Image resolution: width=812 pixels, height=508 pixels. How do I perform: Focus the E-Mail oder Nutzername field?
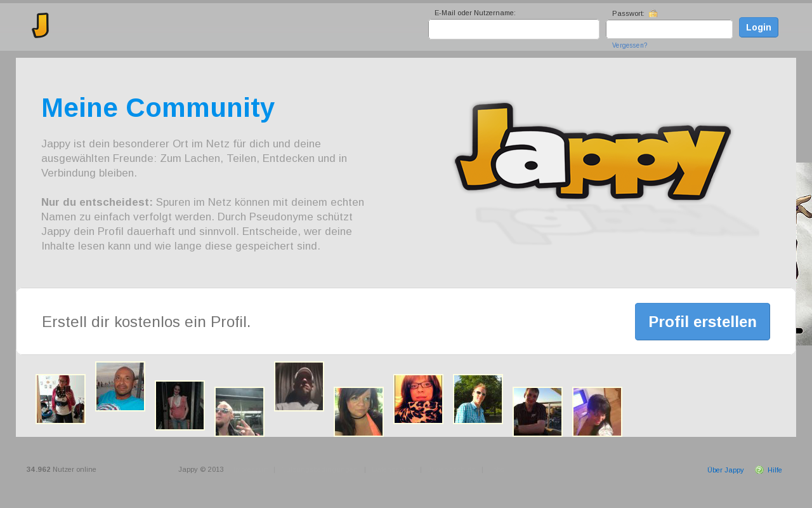pyautogui.click(x=514, y=29)
